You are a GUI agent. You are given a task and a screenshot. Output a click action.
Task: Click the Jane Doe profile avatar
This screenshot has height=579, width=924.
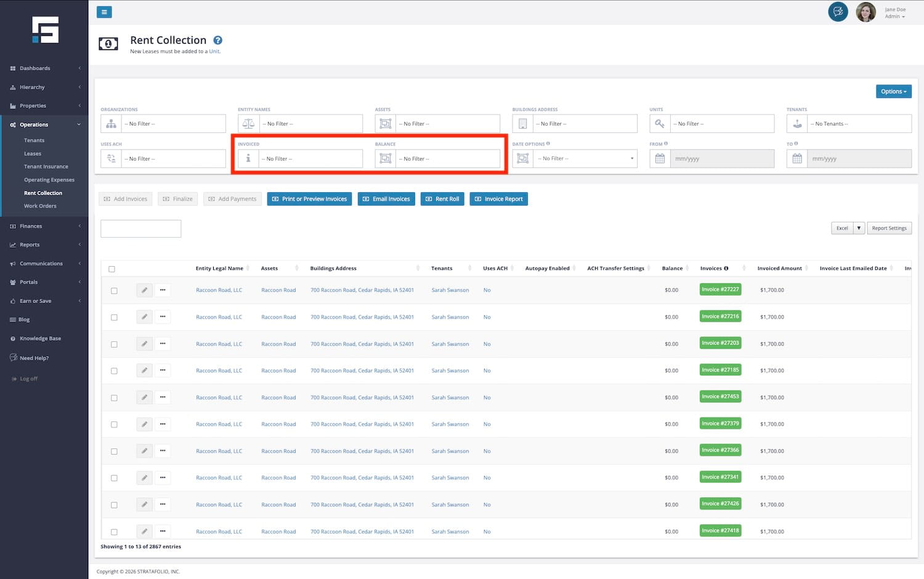point(865,12)
